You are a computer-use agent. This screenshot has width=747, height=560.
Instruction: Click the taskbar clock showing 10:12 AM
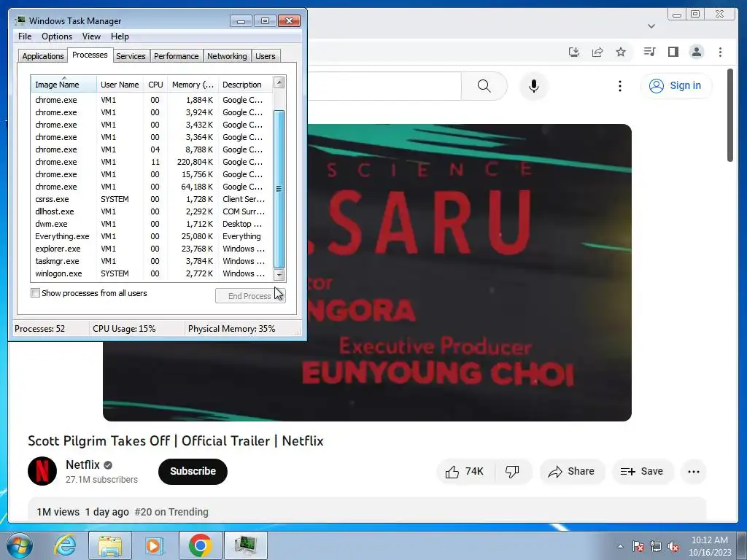[x=709, y=546]
